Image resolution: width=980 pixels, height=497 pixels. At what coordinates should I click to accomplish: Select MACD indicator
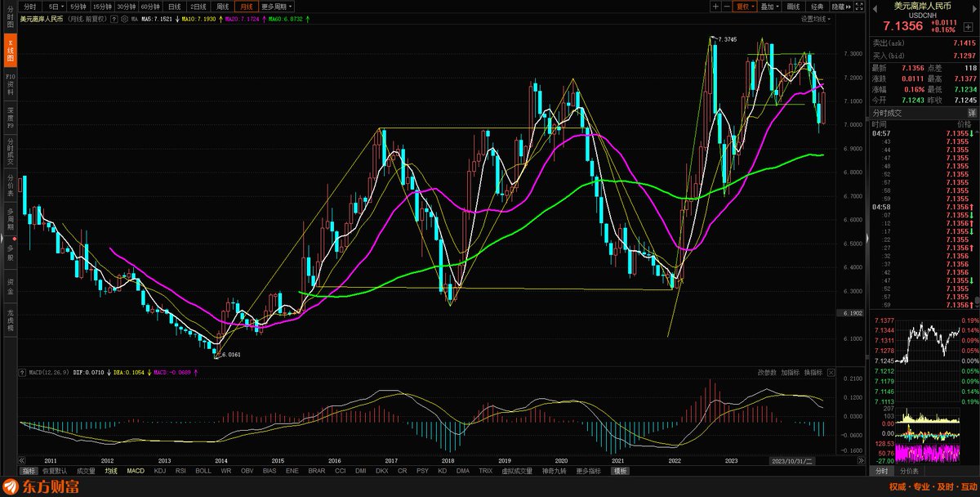[x=136, y=471]
